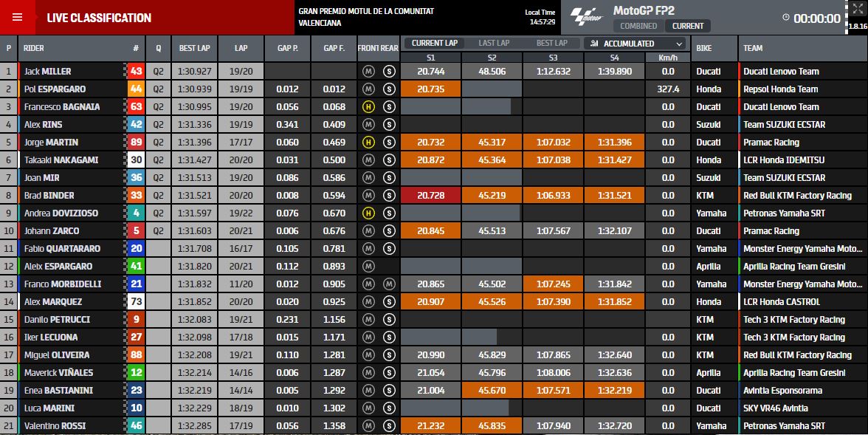Viewport: 868px width, 435px height.
Task: Click Pol Espargaro's orange number 44 badge
Action: coord(136,89)
